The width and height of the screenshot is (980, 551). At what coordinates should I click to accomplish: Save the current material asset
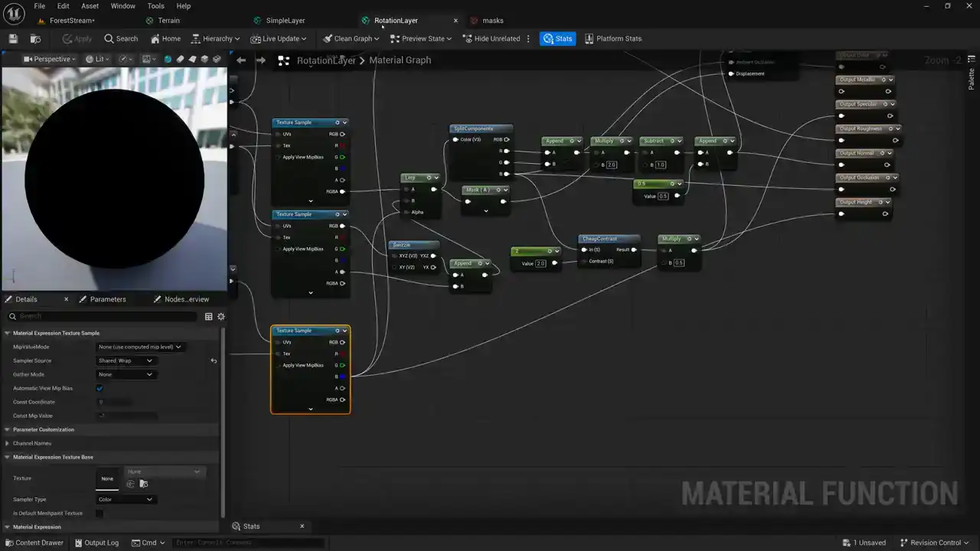[x=13, y=39]
